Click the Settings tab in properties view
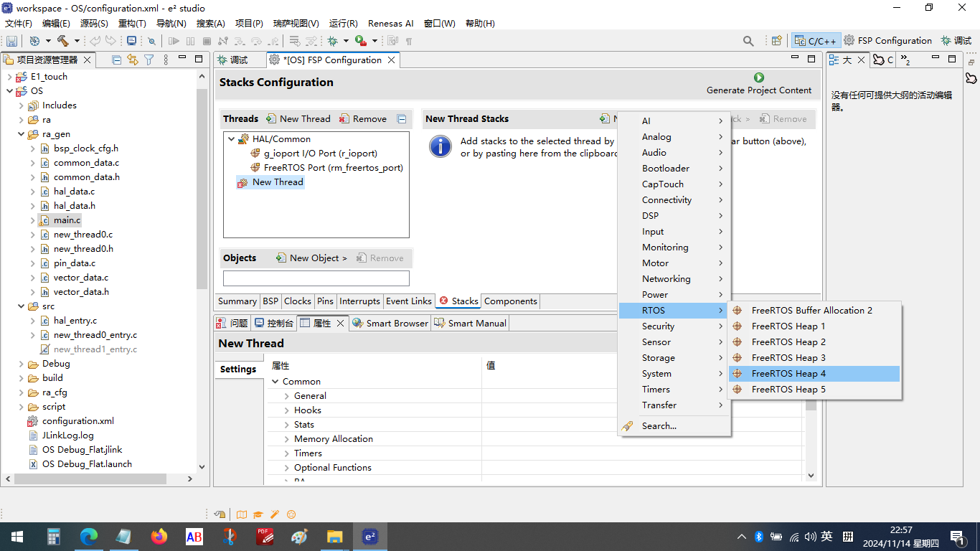The width and height of the screenshot is (980, 551). 238,369
